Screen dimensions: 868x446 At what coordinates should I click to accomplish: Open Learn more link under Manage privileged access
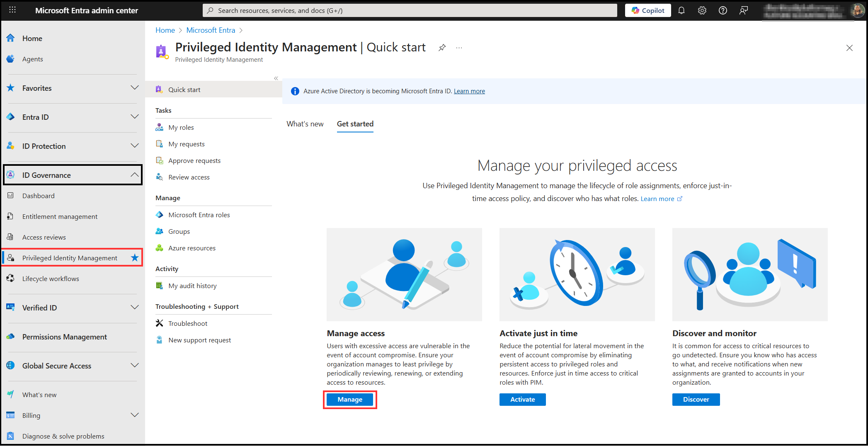coord(661,199)
